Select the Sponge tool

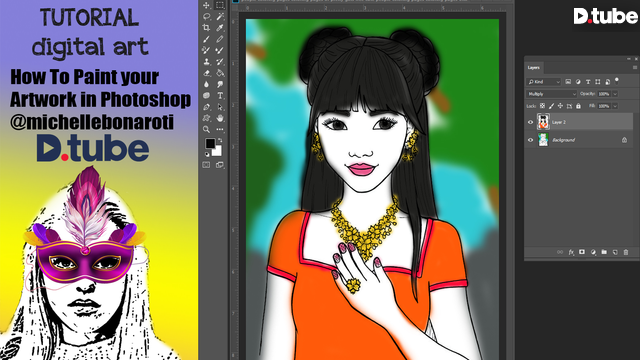207,96
